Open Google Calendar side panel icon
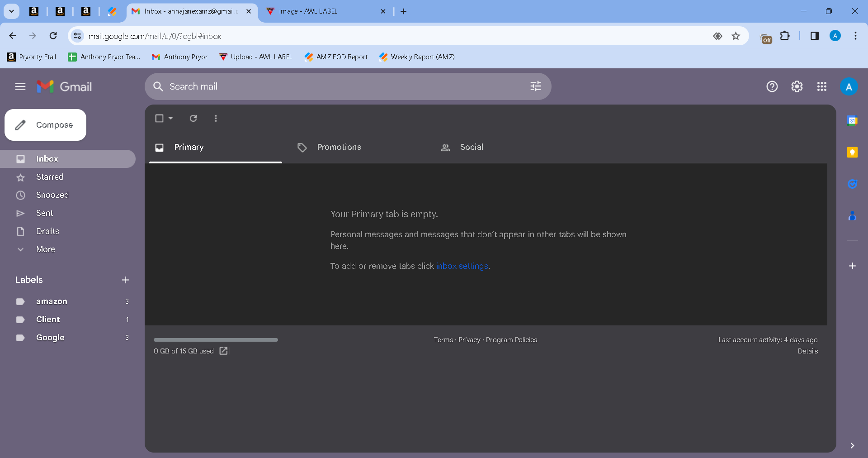Viewport: 868px width, 458px height. tap(852, 120)
